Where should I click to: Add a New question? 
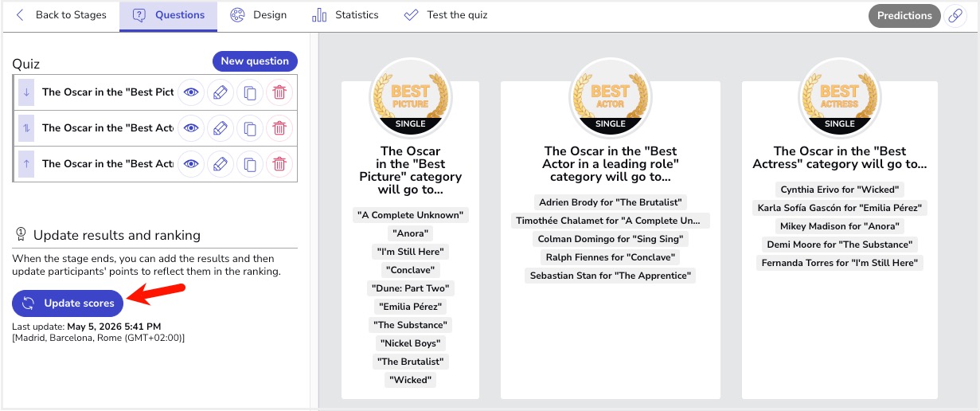[x=255, y=61]
